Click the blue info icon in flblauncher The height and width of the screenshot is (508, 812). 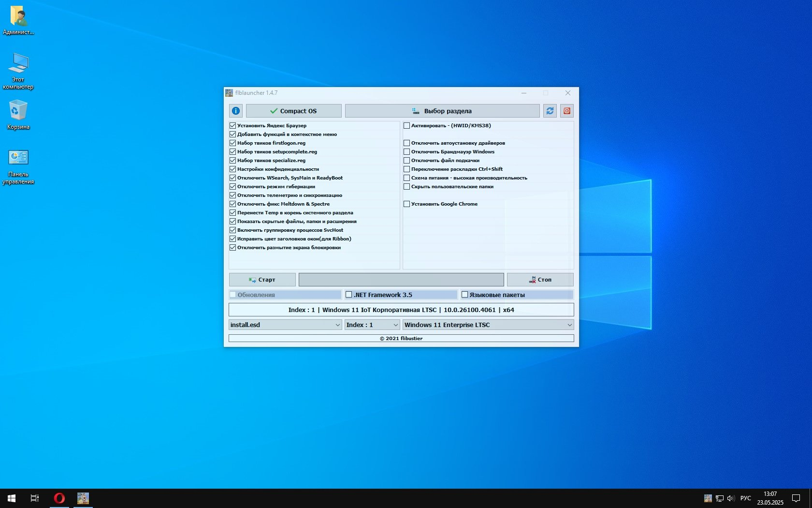[236, 111]
